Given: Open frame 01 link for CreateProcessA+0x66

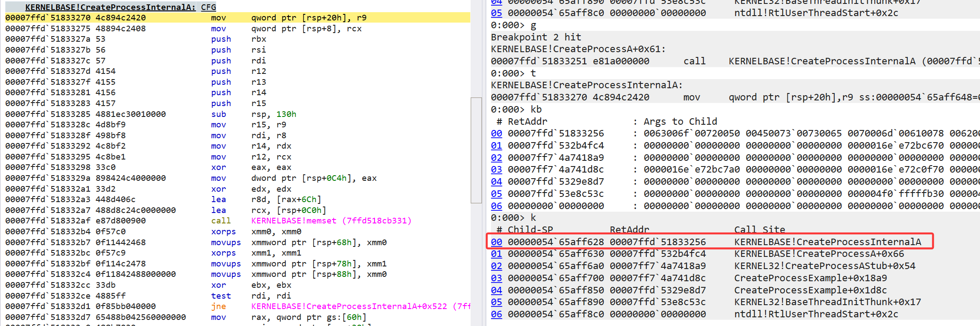Looking at the screenshot, I should pos(496,254).
